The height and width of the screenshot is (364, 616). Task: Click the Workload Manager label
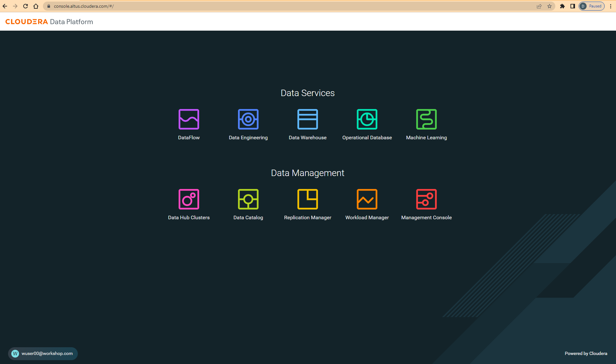tap(367, 218)
